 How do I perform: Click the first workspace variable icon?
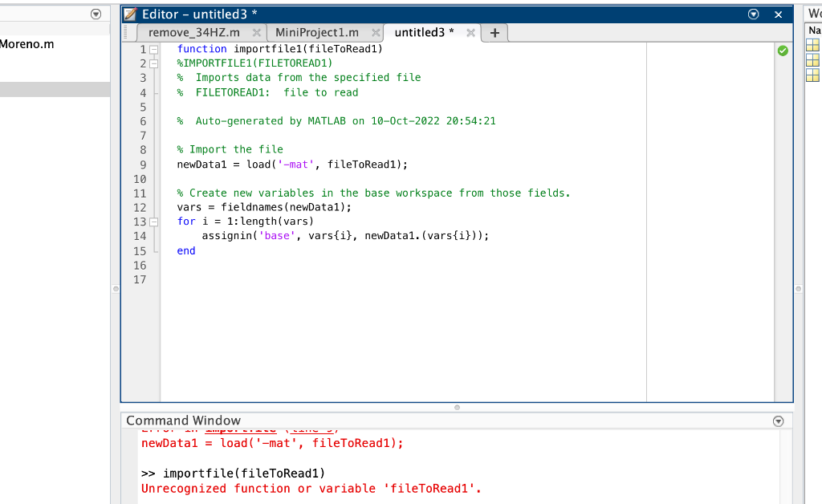(x=812, y=45)
